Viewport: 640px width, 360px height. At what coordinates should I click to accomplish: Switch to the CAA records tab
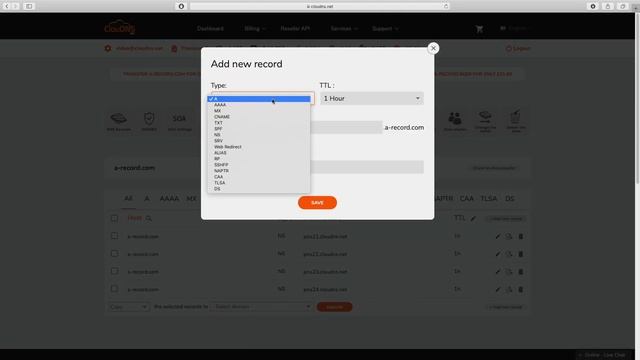point(467,198)
